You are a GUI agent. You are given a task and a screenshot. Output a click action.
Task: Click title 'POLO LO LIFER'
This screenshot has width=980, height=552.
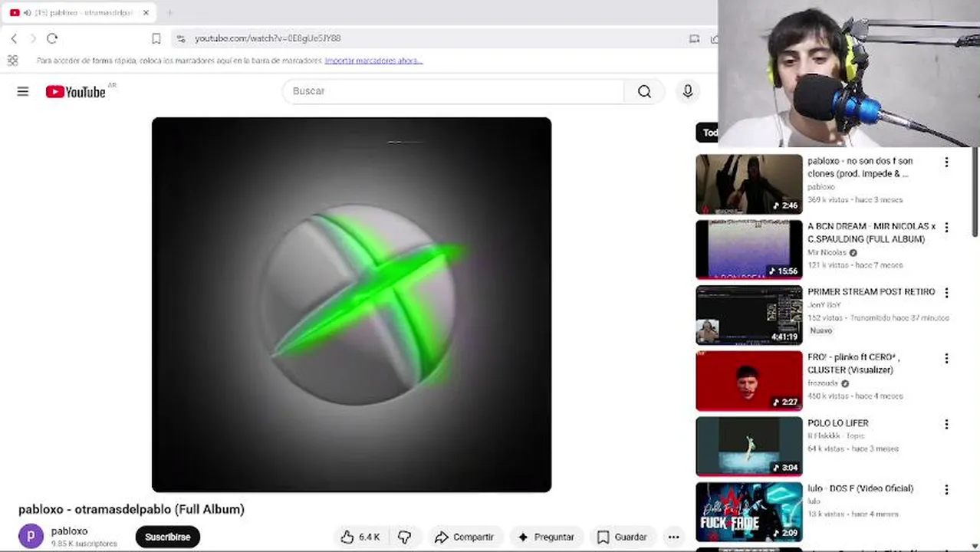click(x=838, y=423)
